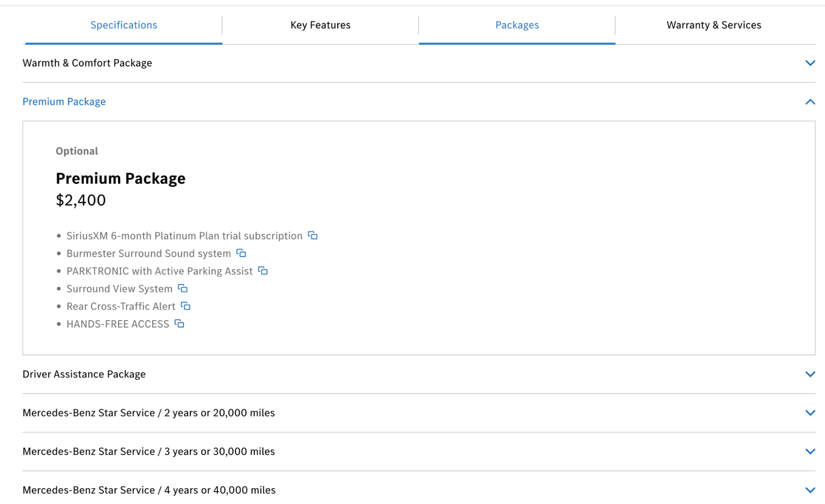Expand Star Service 4 years chevron
The width and height of the screenshot is (825, 504).
click(810, 490)
